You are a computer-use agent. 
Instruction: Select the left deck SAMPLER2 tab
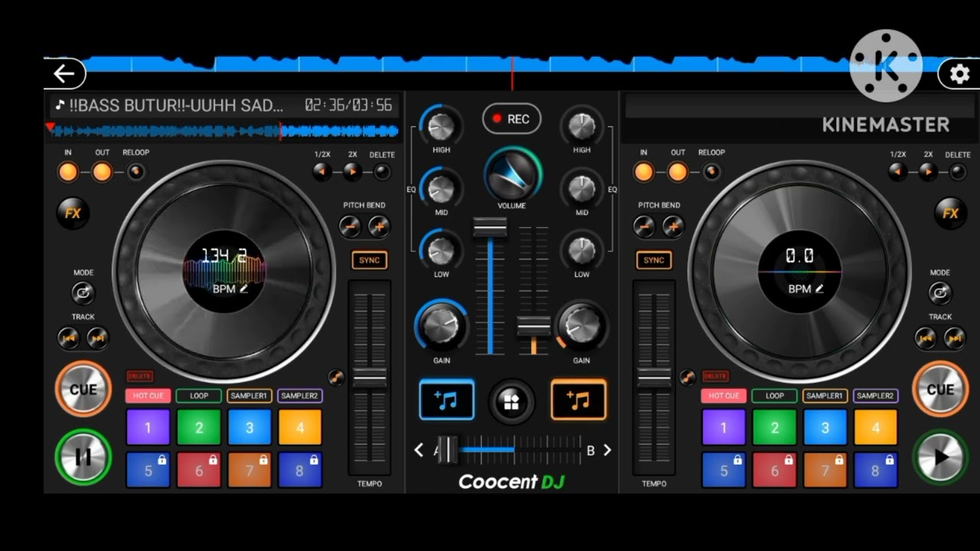click(x=299, y=396)
